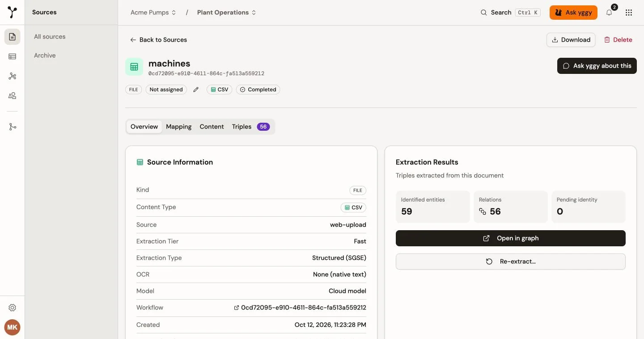Open the shapes icon in sidebar
This screenshot has width=644, height=339.
13,95
